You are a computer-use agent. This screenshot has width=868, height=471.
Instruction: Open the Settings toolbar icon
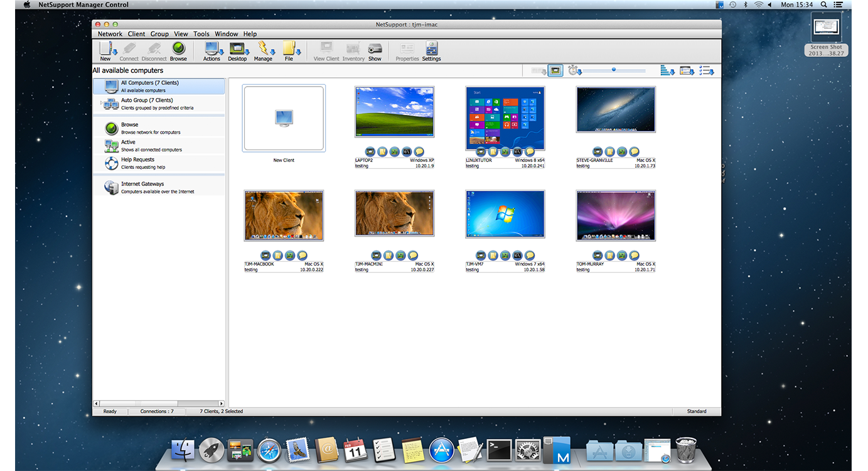(x=431, y=50)
